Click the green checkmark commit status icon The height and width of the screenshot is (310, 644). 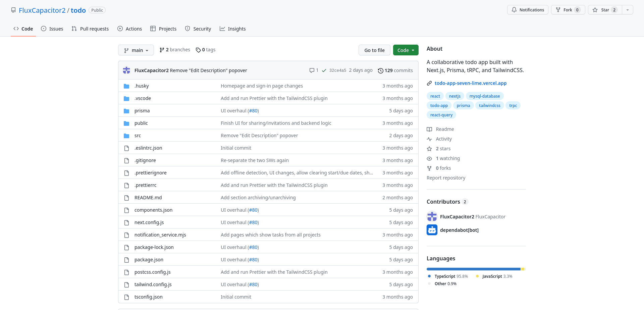(x=324, y=70)
